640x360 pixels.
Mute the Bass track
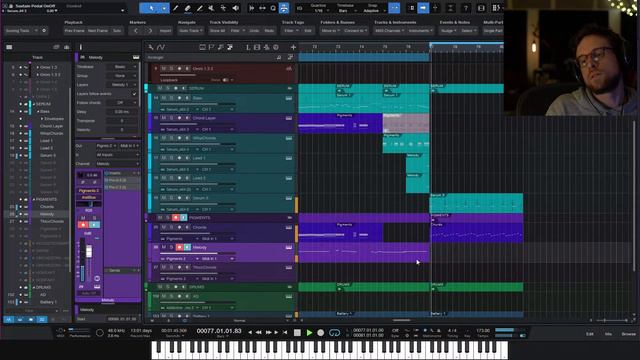pos(164,98)
